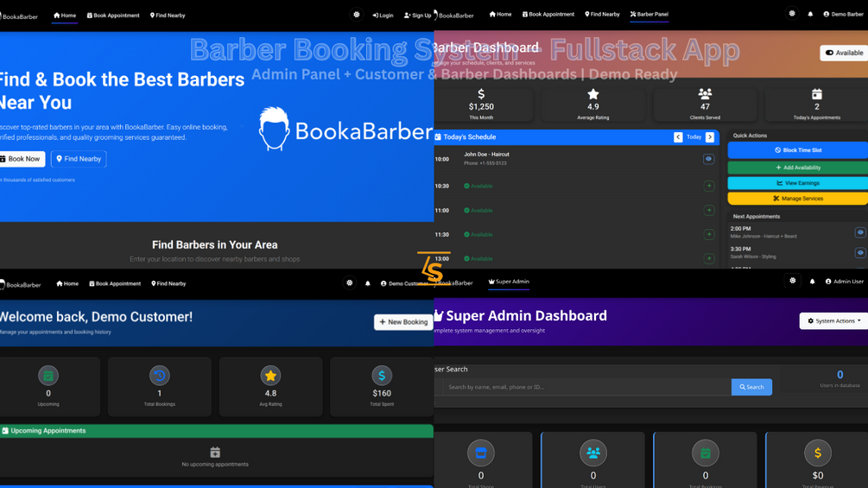The image size is (868, 488).
Task: Click the Clients Served people icon
Action: (x=705, y=93)
